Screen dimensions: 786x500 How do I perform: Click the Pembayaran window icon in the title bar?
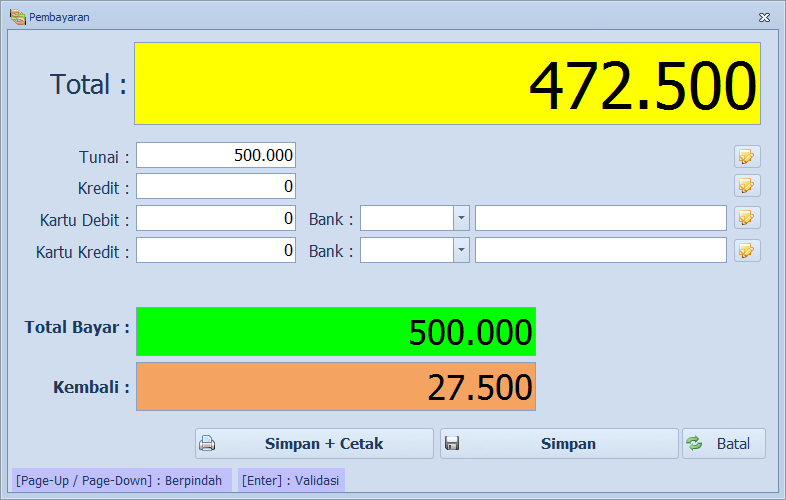coord(17,17)
